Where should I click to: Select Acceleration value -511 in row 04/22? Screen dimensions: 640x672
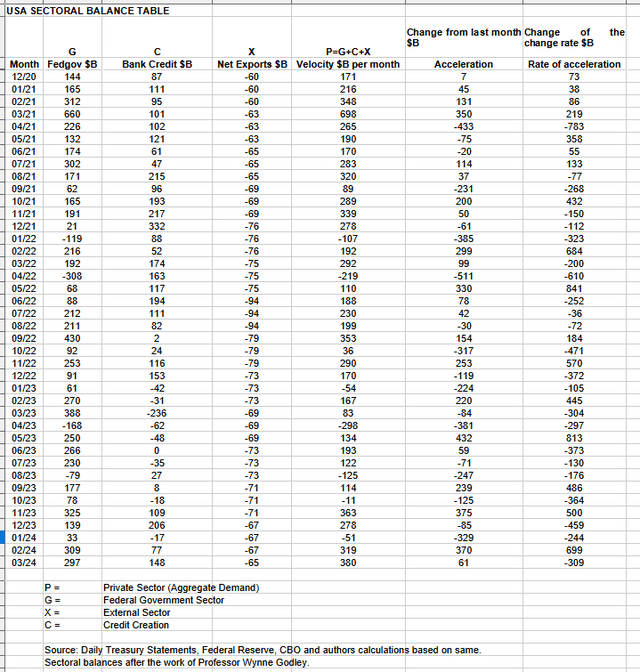463,276
